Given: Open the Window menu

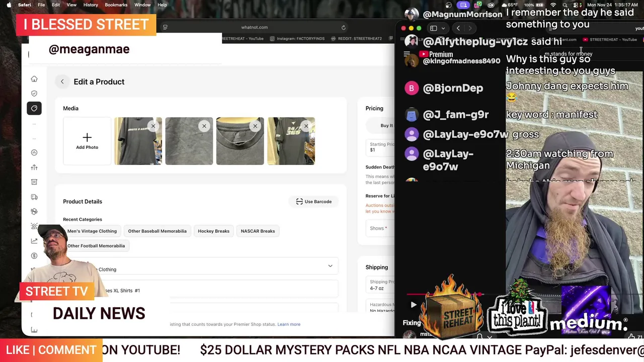Looking at the screenshot, I should click(142, 5).
